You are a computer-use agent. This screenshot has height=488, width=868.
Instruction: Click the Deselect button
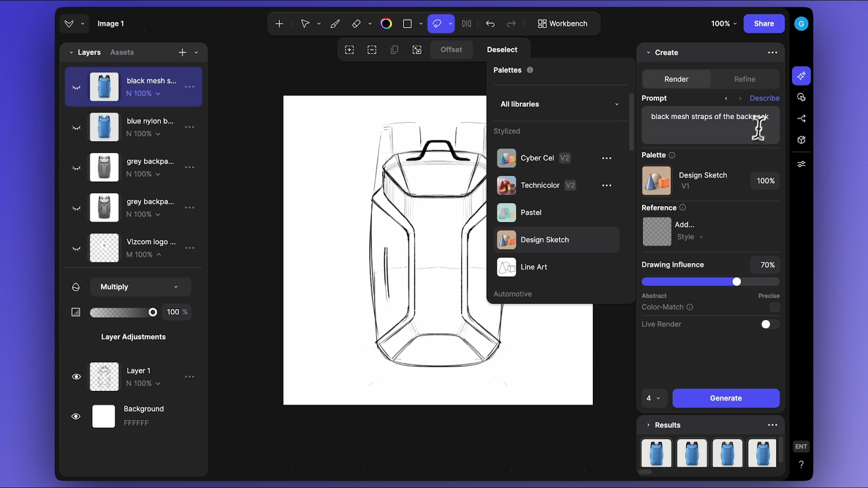(x=502, y=49)
